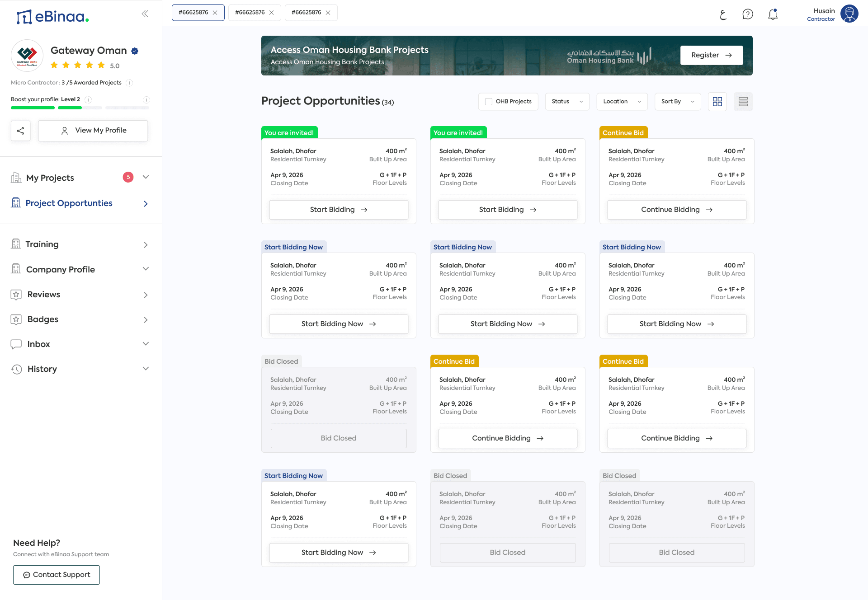Open Husain's user avatar
The width and height of the screenshot is (868, 600).
click(x=849, y=14)
